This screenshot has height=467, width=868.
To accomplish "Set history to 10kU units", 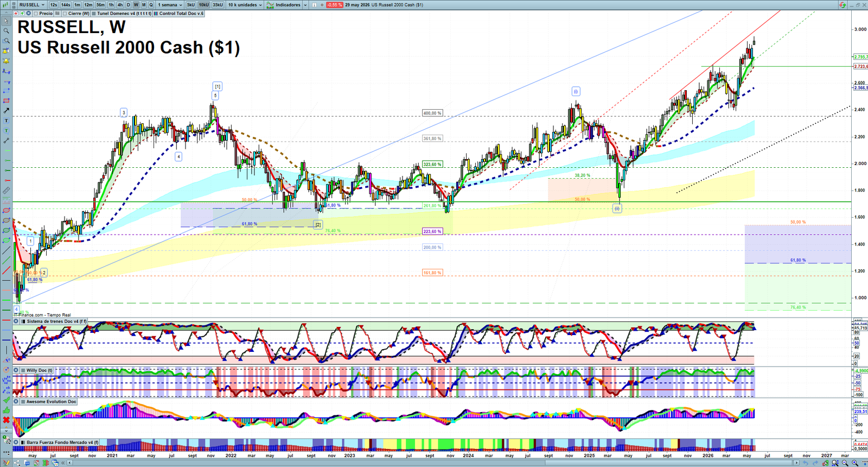I will [204, 5].
